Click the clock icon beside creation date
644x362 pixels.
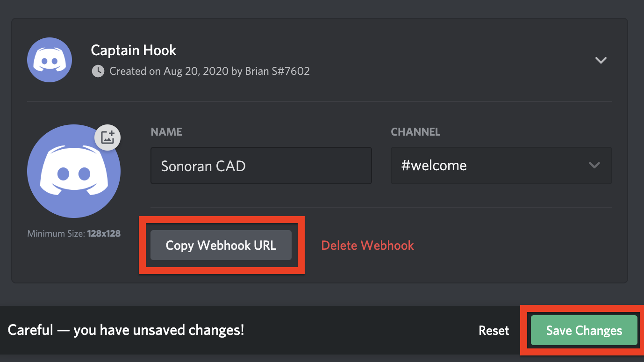[x=98, y=71]
